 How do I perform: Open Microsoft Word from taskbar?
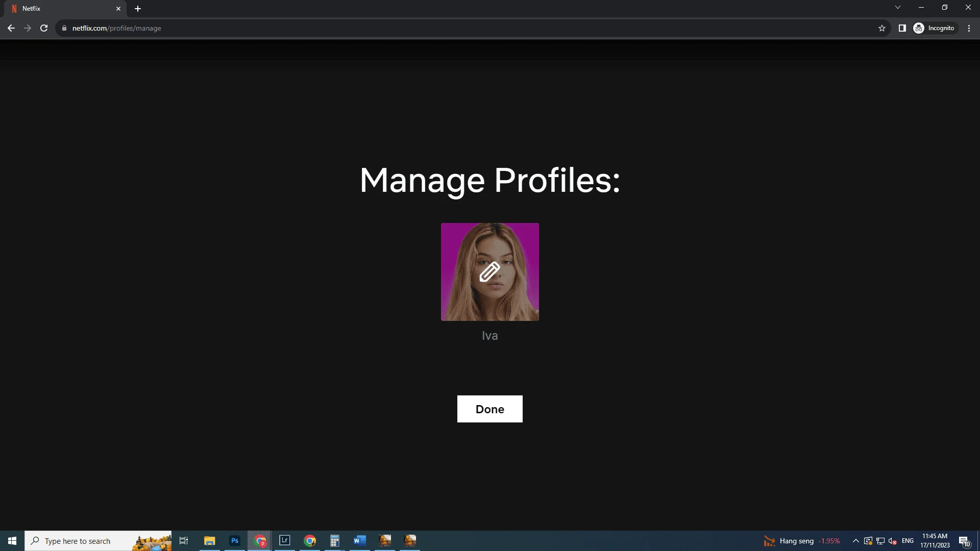pyautogui.click(x=360, y=541)
